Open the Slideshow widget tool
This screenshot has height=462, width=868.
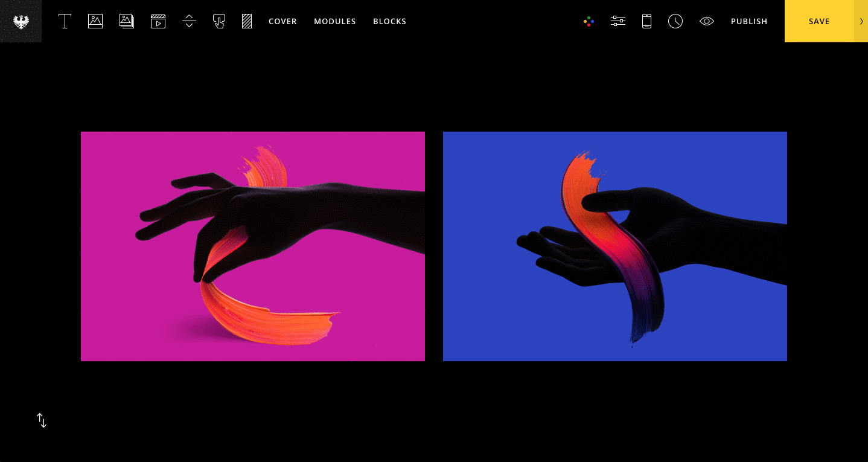(126, 21)
